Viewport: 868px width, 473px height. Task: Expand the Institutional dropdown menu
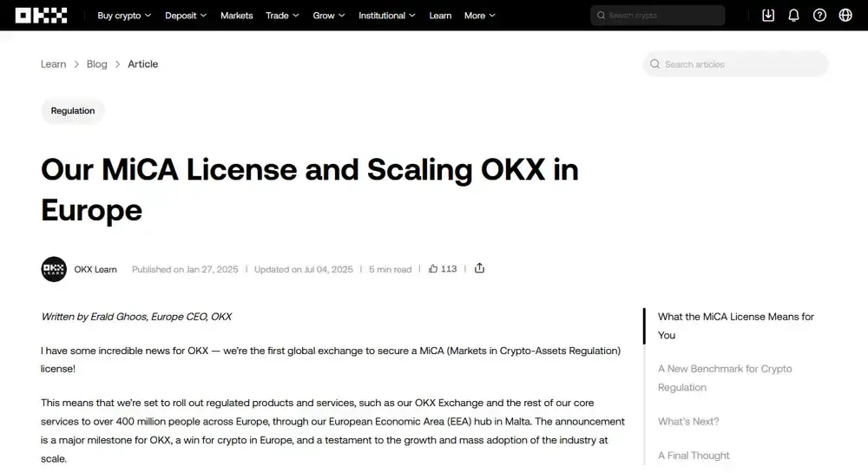pyautogui.click(x=387, y=16)
